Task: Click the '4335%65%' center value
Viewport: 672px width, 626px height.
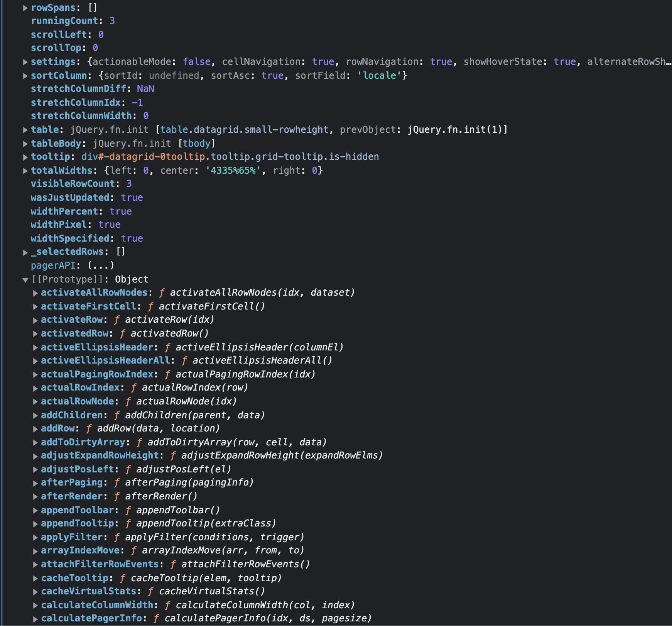Action: (233, 171)
